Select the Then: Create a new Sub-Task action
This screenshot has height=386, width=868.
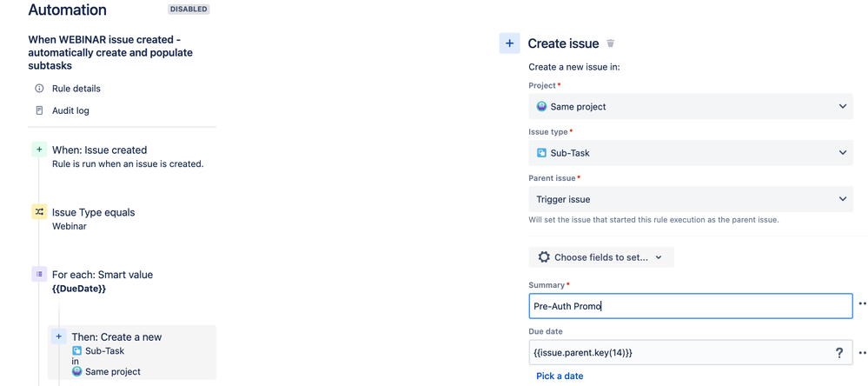[x=132, y=352]
